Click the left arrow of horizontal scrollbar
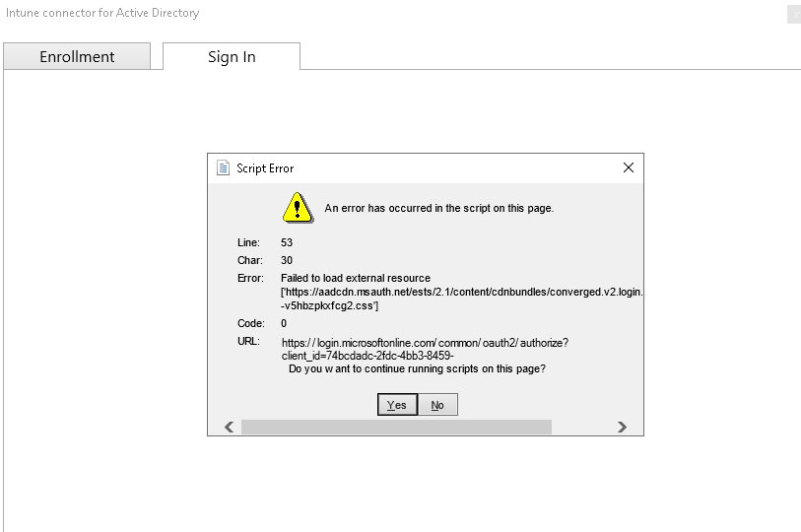Screen dimensions: 801x532 229,427
